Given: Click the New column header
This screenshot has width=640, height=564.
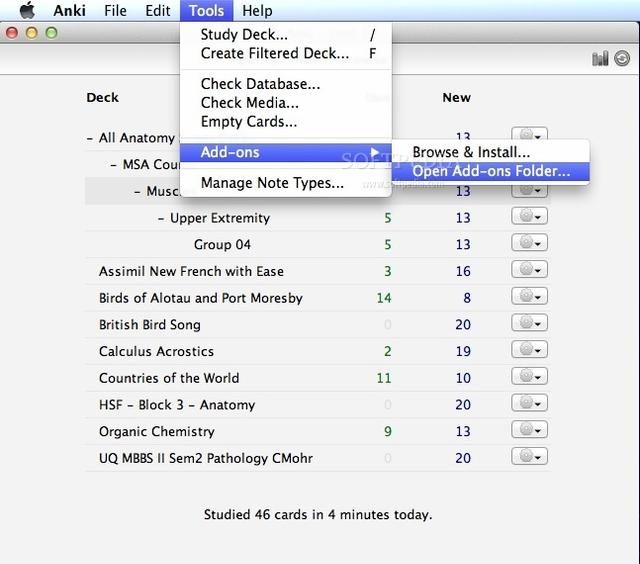Looking at the screenshot, I should point(456,98).
